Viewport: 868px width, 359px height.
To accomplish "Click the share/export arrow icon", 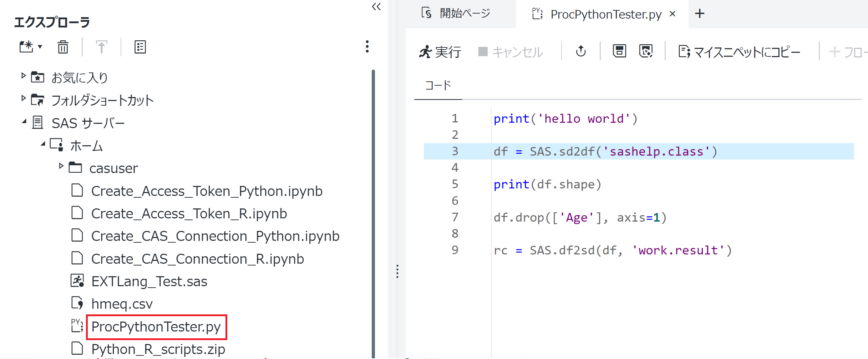I will (581, 51).
